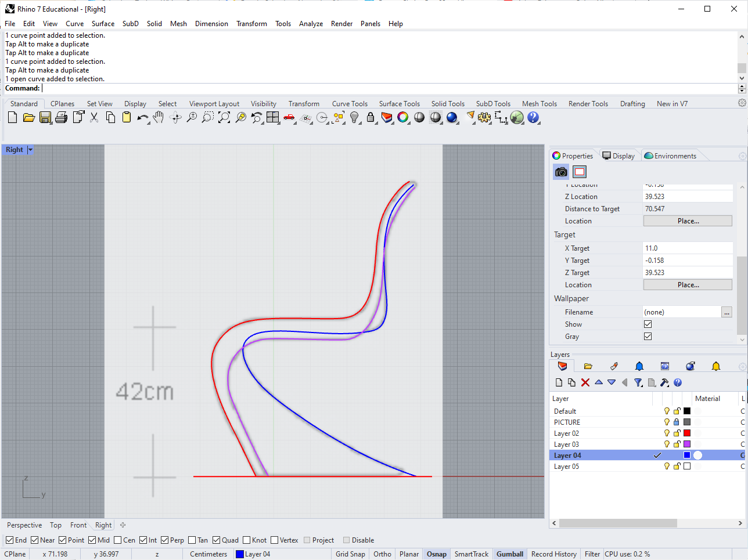Toggle Grid Snap in the status bar
The image size is (748, 560).
coord(350,554)
